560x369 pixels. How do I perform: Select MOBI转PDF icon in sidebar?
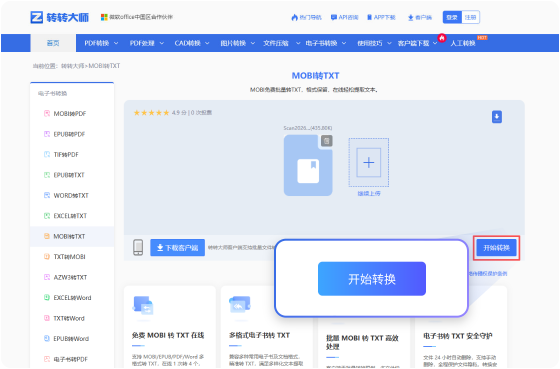pyautogui.click(x=47, y=114)
